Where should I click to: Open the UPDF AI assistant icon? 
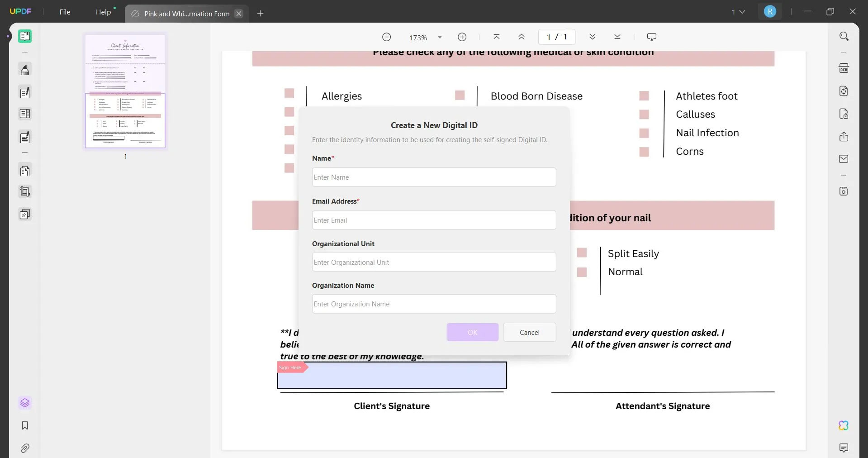click(844, 425)
